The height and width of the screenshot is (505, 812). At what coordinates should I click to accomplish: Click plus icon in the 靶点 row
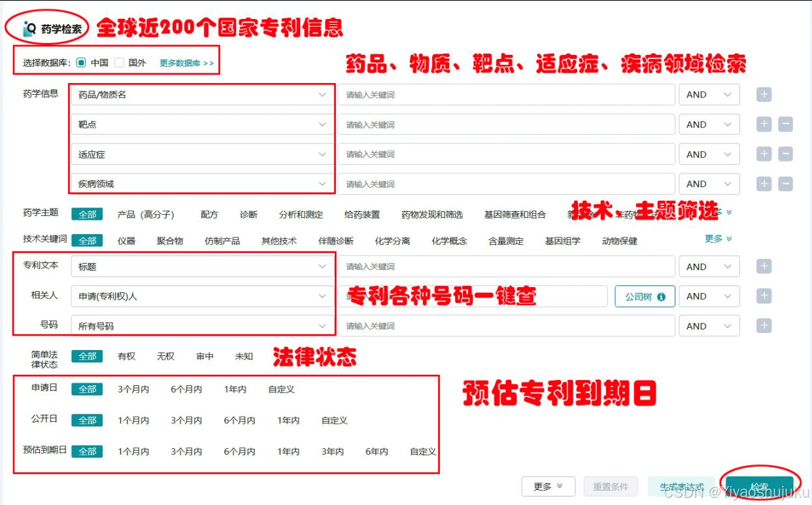coord(764,124)
